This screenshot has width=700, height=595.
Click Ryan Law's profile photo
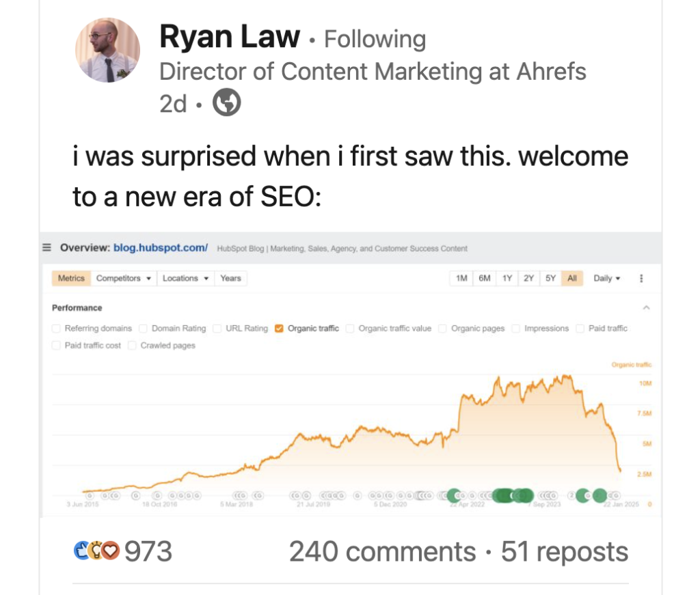pos(107,50)
